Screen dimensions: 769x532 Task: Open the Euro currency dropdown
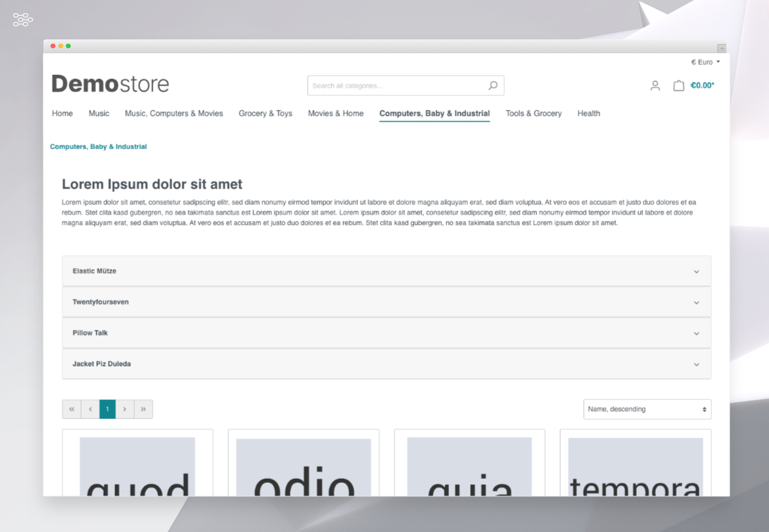[705, 62]
